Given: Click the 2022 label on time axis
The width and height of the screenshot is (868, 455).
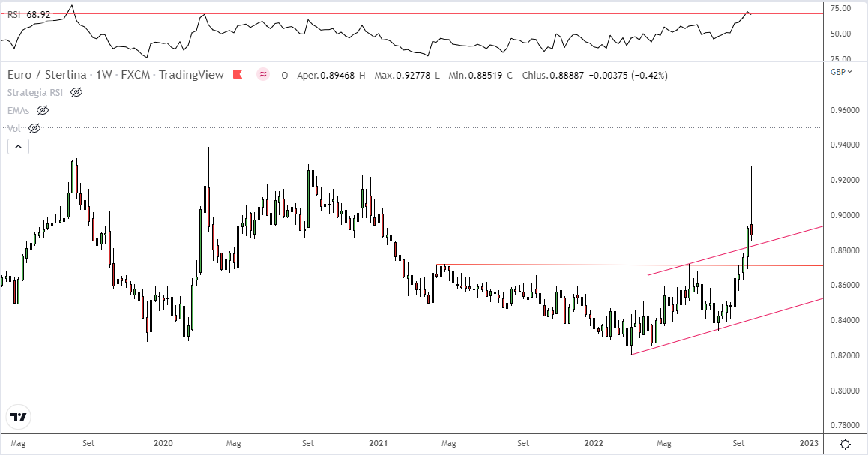Looking at the screenshot, I should [x=594, y=443].
